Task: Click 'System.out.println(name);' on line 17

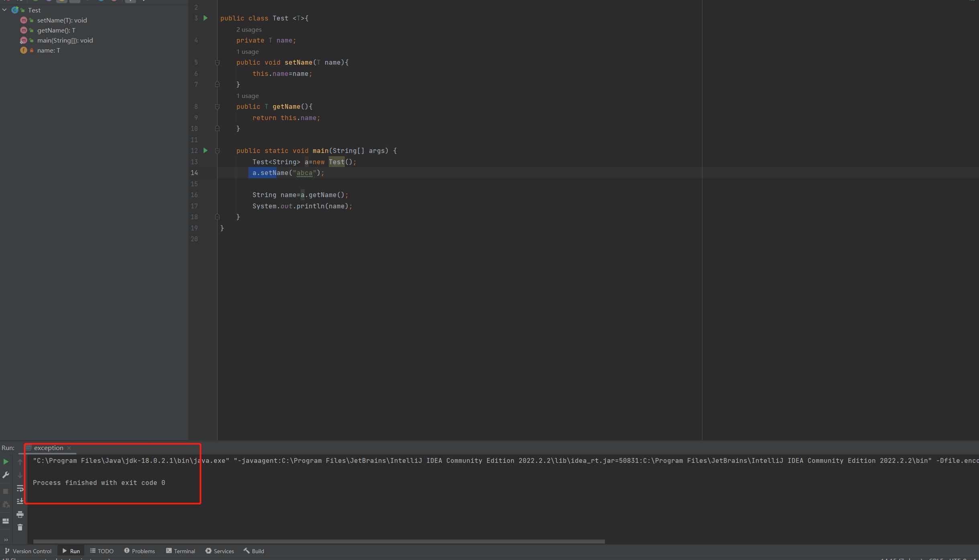Action: click(302, 206)
